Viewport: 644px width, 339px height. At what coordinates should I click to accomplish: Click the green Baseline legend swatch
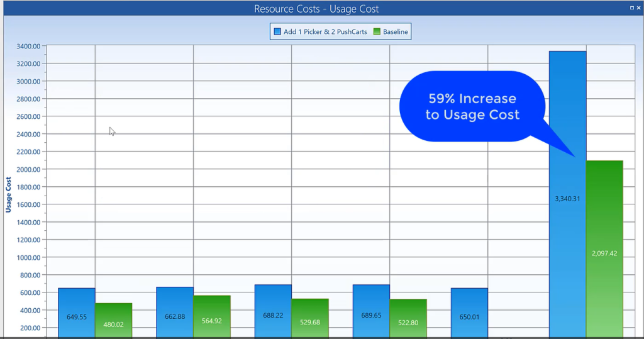click(377, 31)
